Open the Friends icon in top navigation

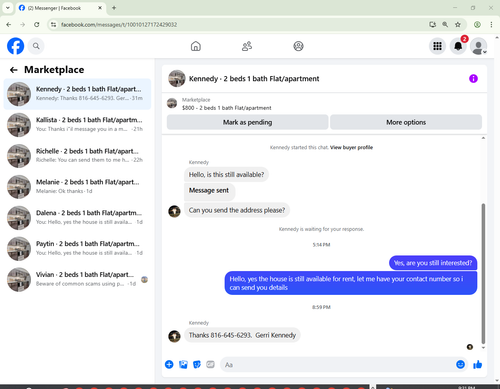click(247, 46)
